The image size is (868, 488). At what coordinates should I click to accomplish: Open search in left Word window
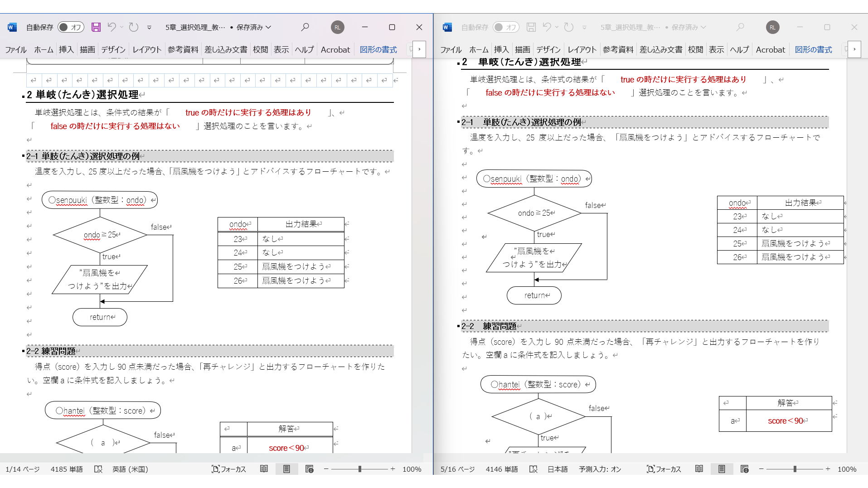click(305, 27)
